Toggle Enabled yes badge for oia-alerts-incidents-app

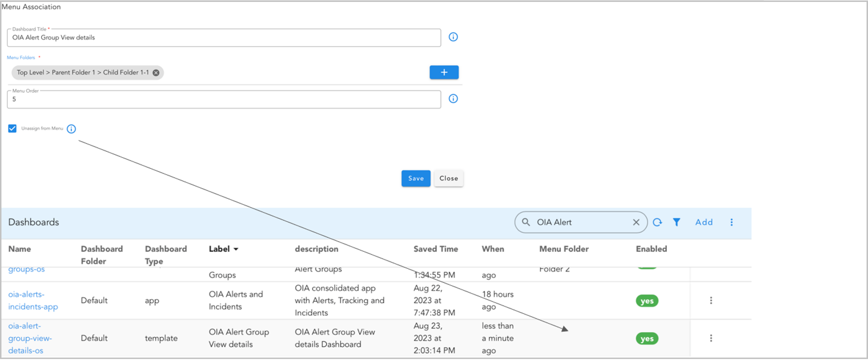click(647, 301)
